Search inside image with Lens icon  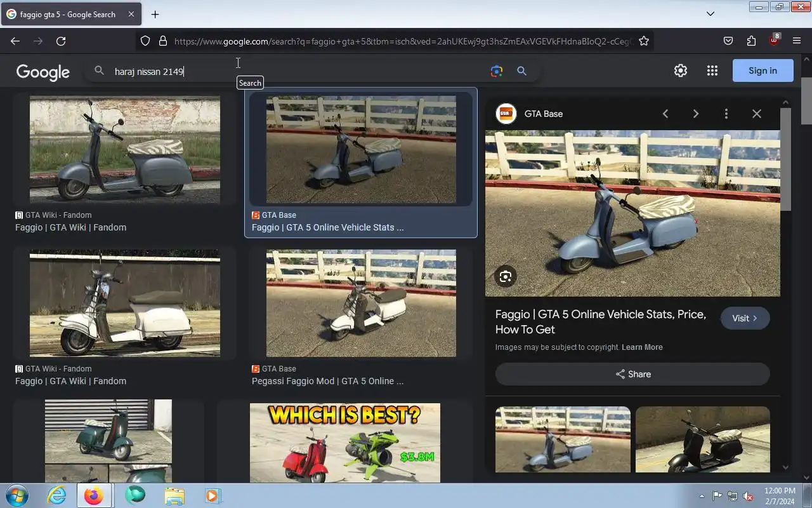[x=506, y=276]
